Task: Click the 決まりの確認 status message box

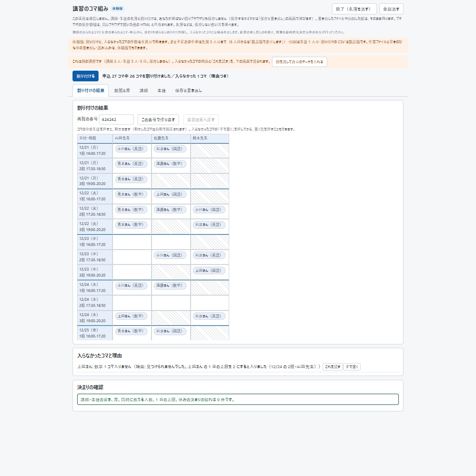Action: [x=238, y=399]
